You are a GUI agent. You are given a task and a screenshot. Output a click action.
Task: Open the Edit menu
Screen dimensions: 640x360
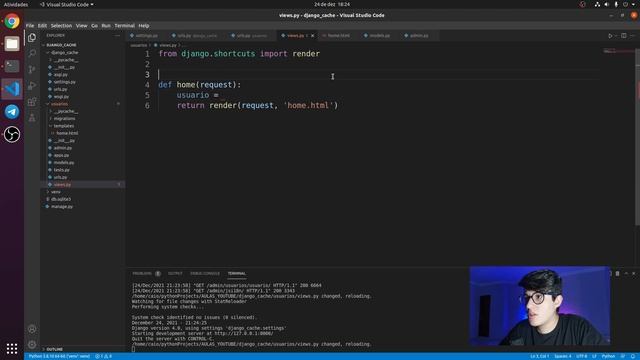pyautogui.click(x=42, y=26)
